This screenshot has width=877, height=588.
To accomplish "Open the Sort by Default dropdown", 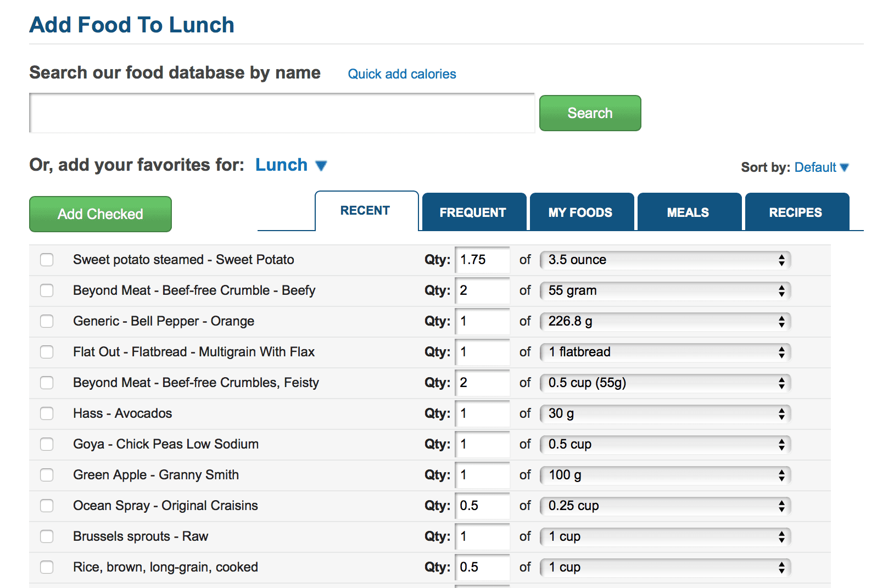I will coord(822,167).
